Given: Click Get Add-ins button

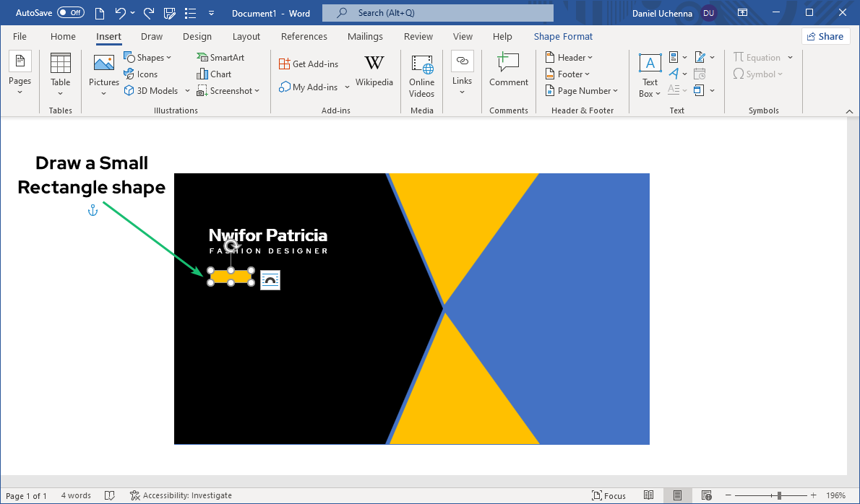Looking at the screenshot, I should 309,64.
